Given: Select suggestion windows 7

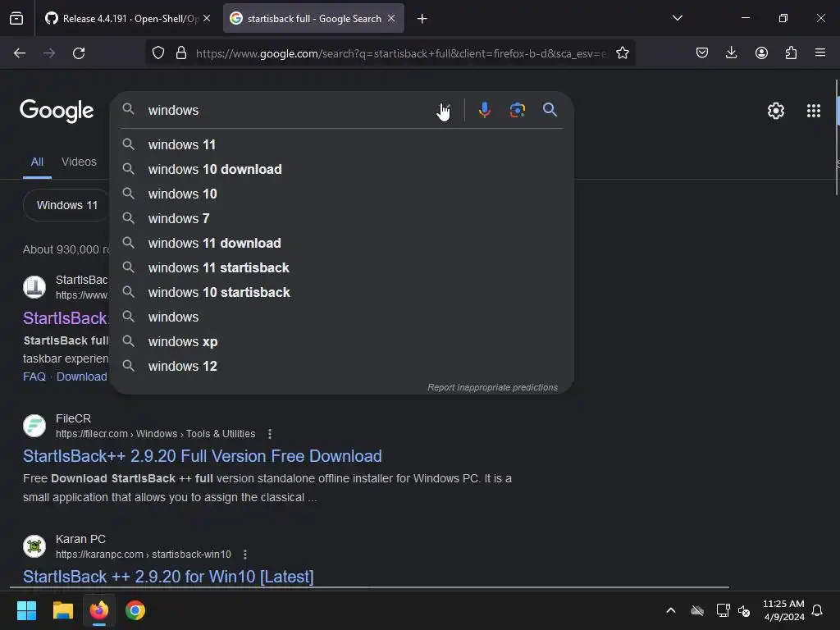Looking at the screenshot, I should 342,218.
